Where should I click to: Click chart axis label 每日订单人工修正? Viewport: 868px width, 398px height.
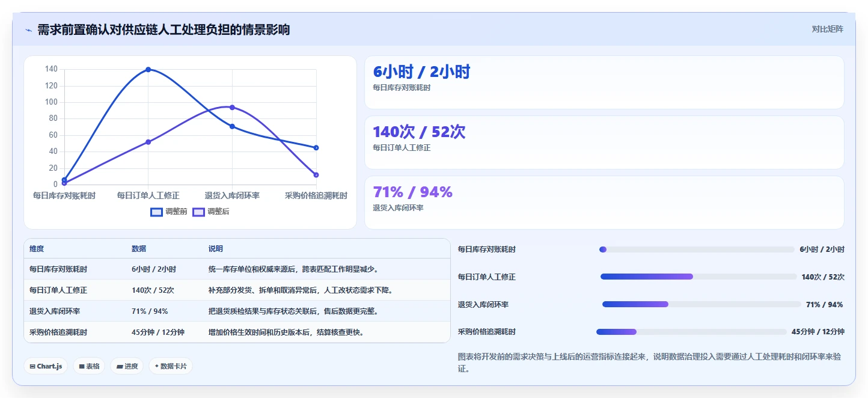[148, 196]
